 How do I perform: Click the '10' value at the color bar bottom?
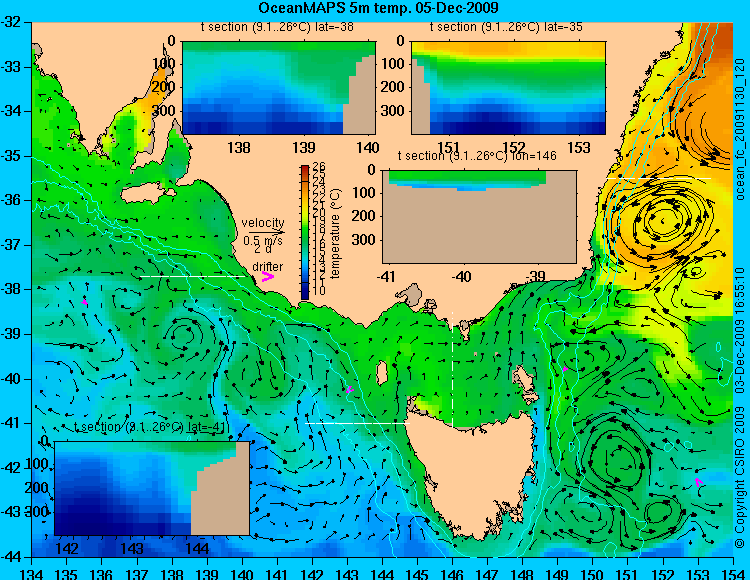pos(319,290)
